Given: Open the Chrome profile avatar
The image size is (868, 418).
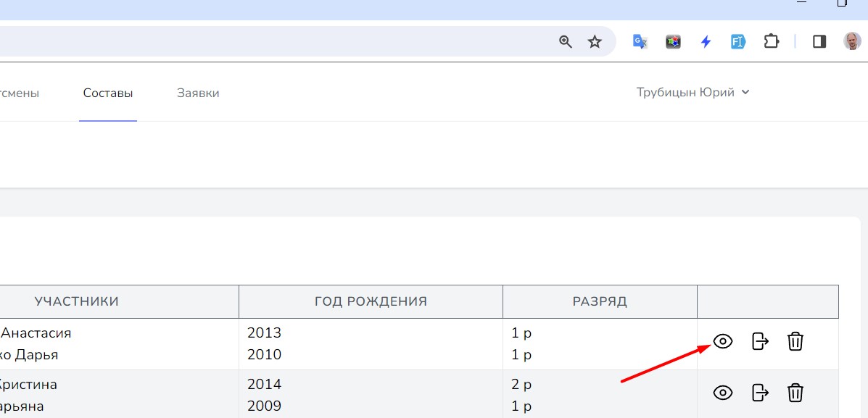Looking at the screenshot, I should 852,42.
